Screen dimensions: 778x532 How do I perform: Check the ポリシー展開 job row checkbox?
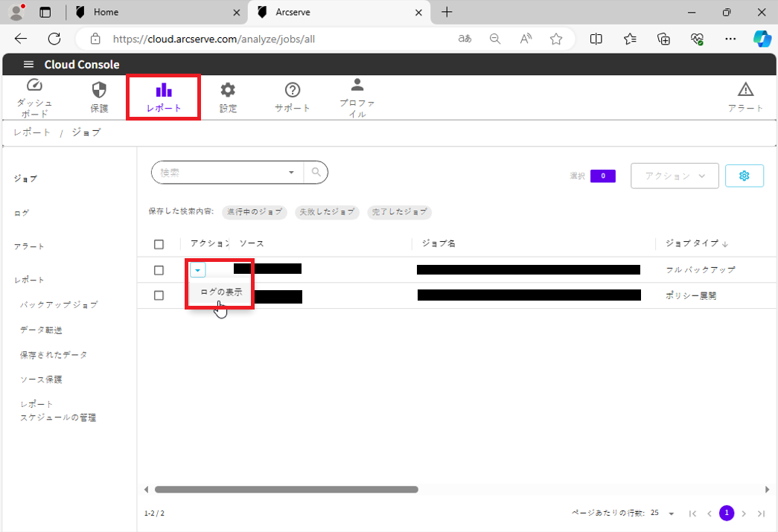click(159, 295)
